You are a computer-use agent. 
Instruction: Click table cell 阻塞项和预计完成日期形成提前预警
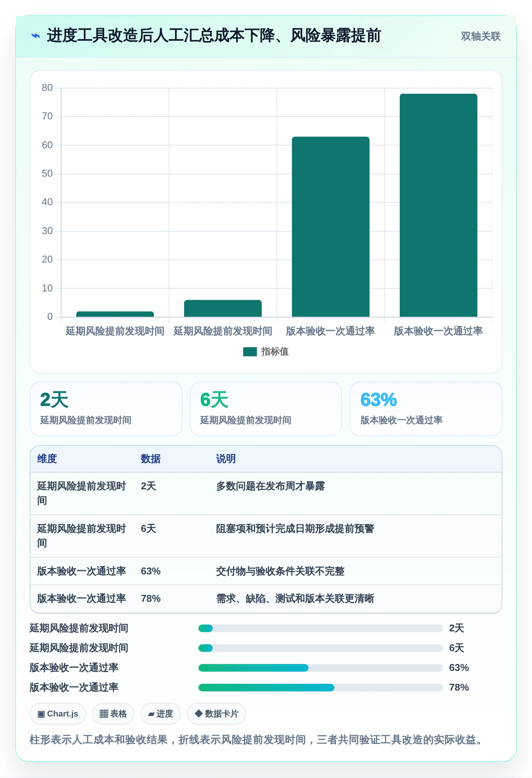tap(295, 529)
